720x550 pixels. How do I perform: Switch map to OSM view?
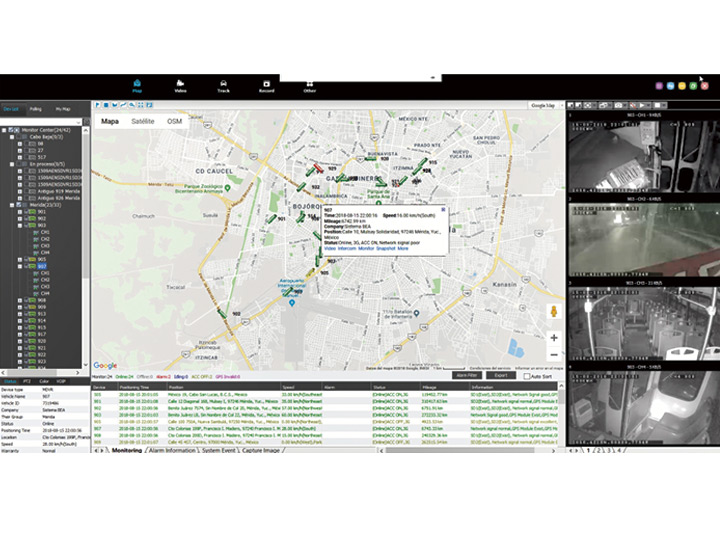coord(174,121)
